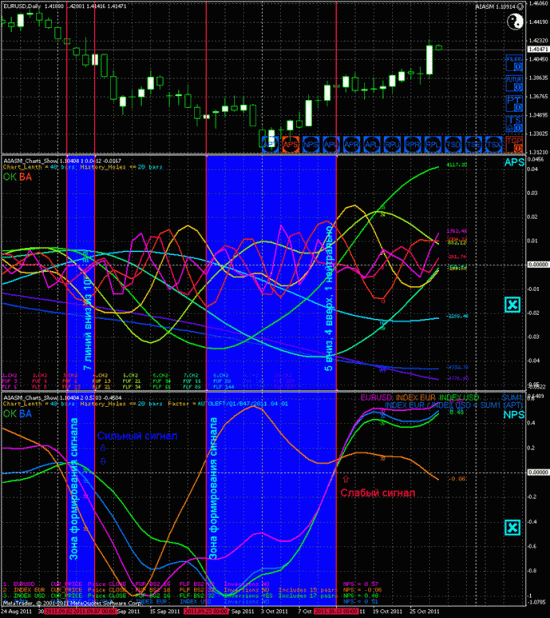Close the APS indicator sub-window
This screenshot has width=550, height=618.
(x=513, y=305)
